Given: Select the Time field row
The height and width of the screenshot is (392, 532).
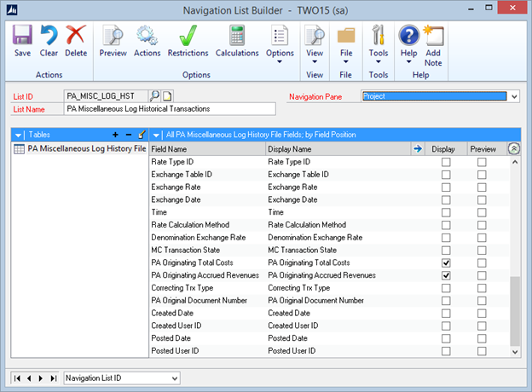Looking at the screenshot, I should click(x=329, y=212).
